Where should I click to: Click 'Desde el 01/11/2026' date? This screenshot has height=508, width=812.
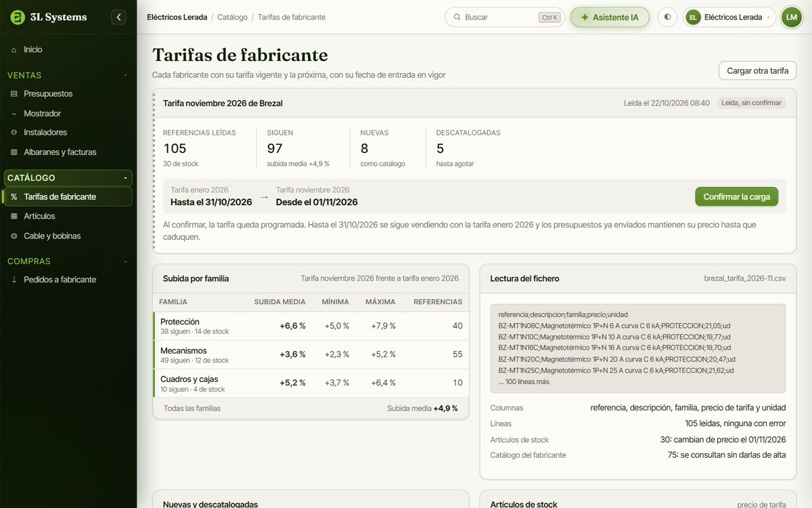point(317,202)
